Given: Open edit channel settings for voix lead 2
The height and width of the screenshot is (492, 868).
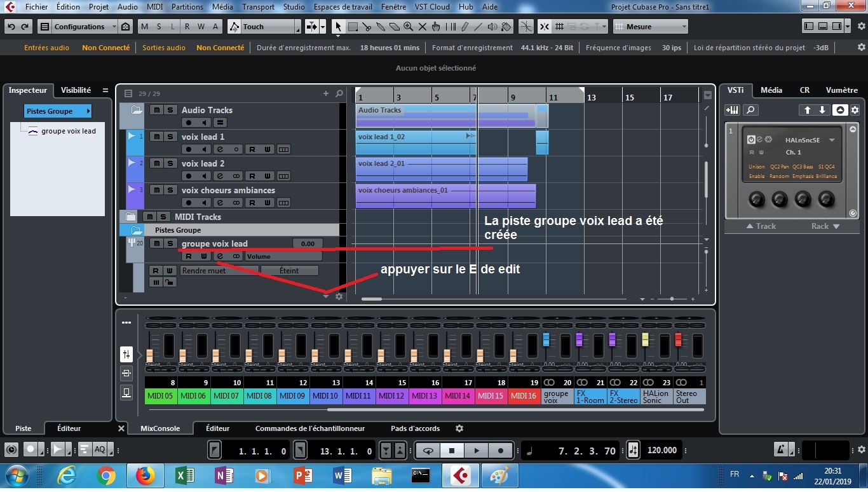Looking at the screenshot, I should 220,176.
